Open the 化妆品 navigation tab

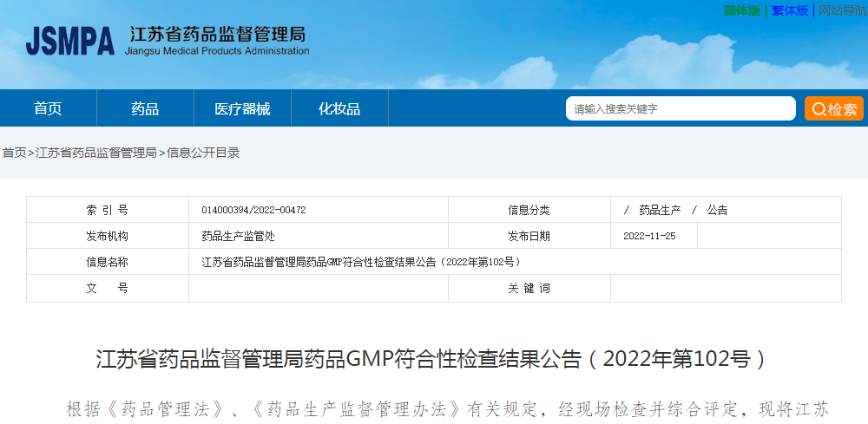[339, 108]
